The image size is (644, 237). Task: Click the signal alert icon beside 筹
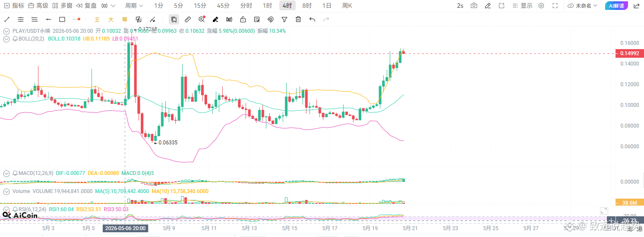[x=139, y=19]
